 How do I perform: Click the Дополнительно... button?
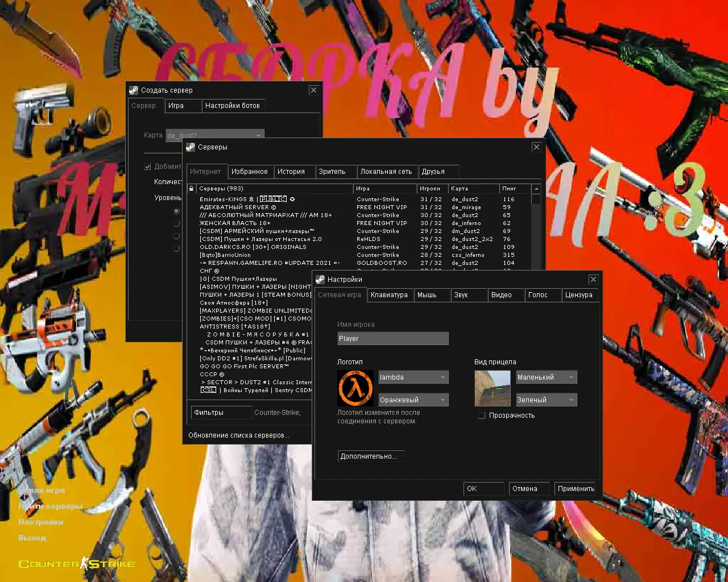pos(371,456)
